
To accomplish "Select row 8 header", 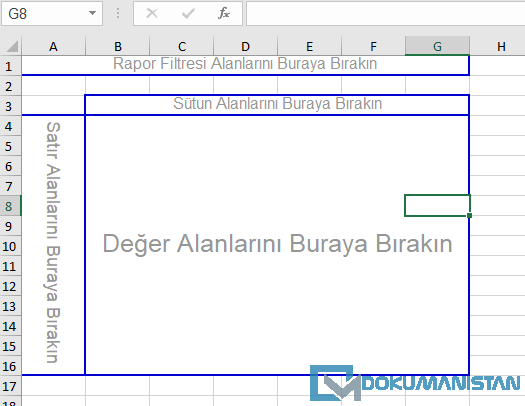I will click(10, 206).
